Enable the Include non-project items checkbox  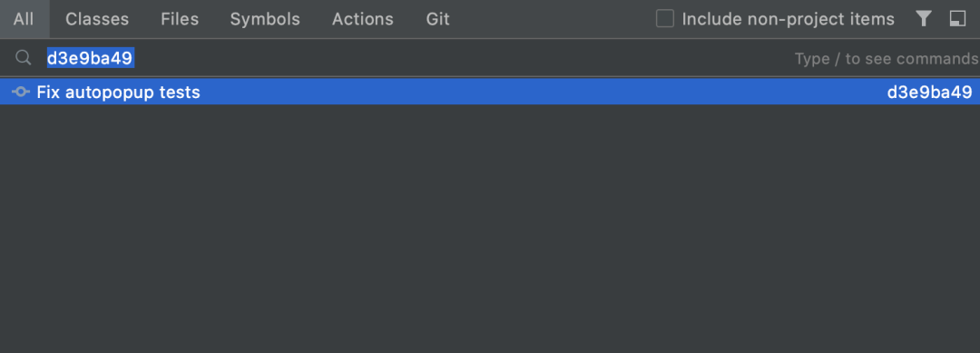click(665, 19)
